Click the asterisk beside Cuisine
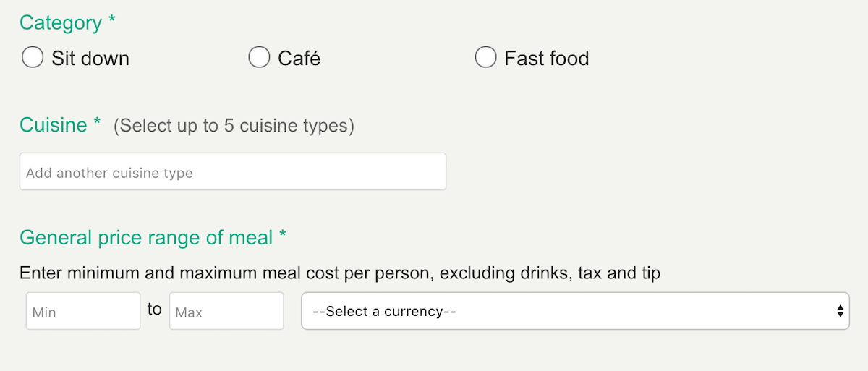This screenshot has width=868, height=371. tap(97, 121)
